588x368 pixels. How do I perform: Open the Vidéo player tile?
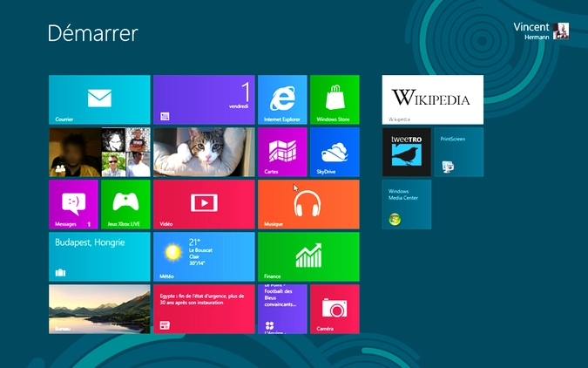204,204
